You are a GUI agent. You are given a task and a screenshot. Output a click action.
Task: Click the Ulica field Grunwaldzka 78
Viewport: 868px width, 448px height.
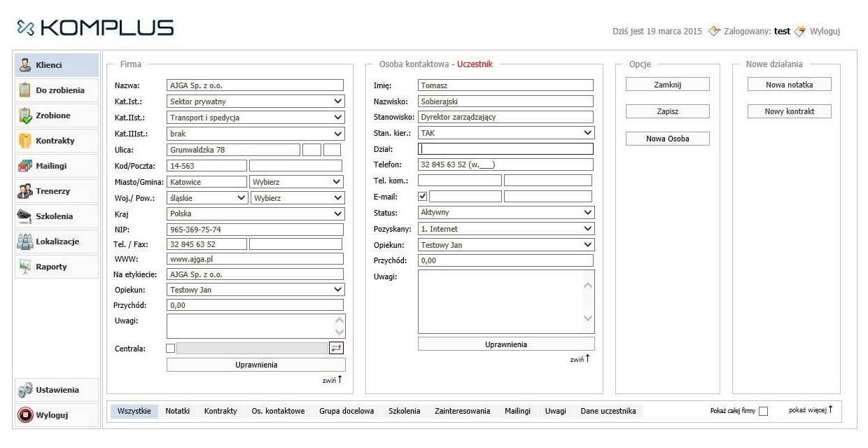(233, 150)
